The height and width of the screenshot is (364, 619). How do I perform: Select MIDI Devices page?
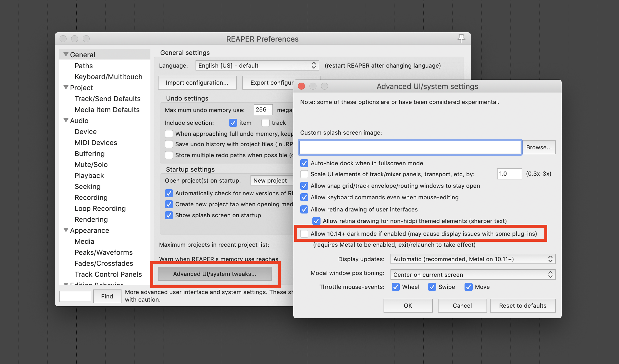tap(96, 142)
